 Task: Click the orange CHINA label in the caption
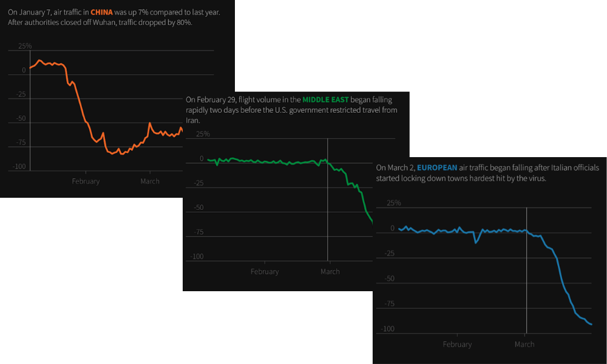coord(101,12)
